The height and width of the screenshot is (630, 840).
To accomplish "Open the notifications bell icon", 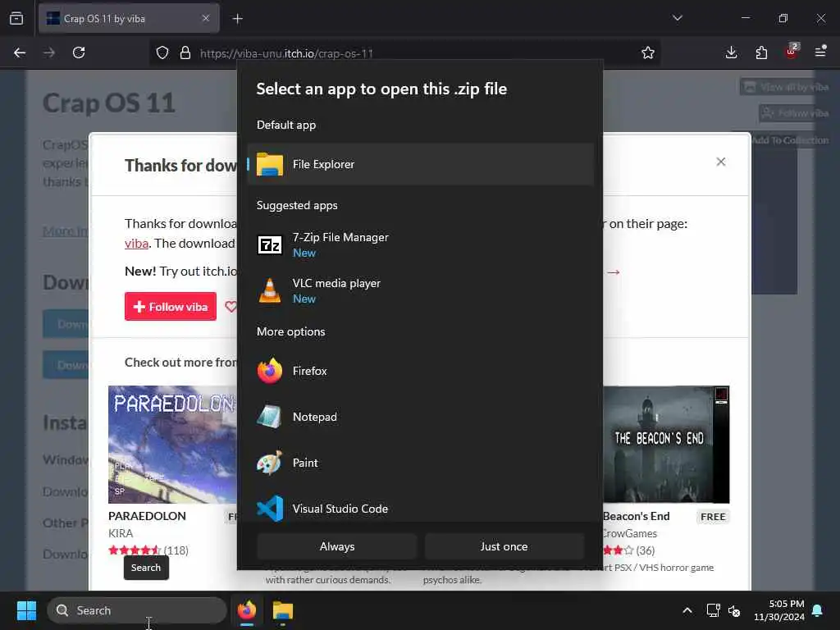I will click(x=818, y=610).
